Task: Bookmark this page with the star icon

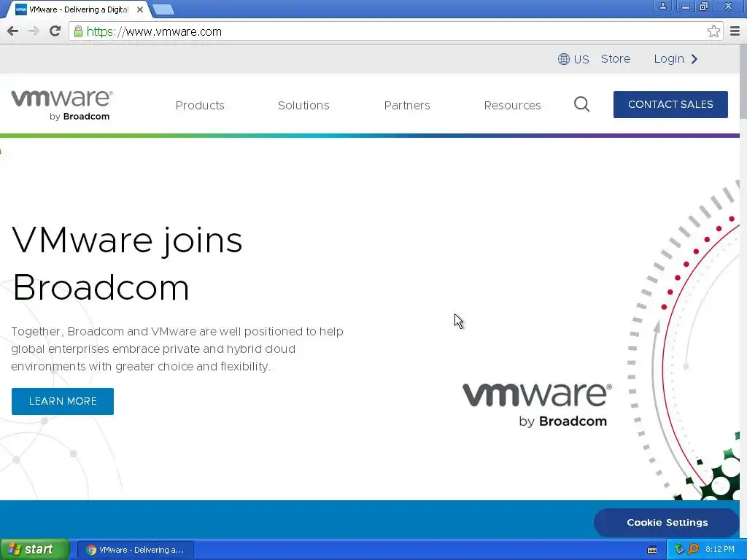Action: pyautogui.click(x=713, y=31)
